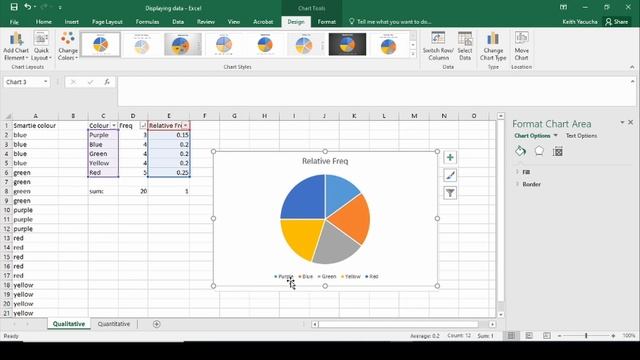Expand the chart styles gallery More arrow
640x360 pixels.
coord(413,54)
